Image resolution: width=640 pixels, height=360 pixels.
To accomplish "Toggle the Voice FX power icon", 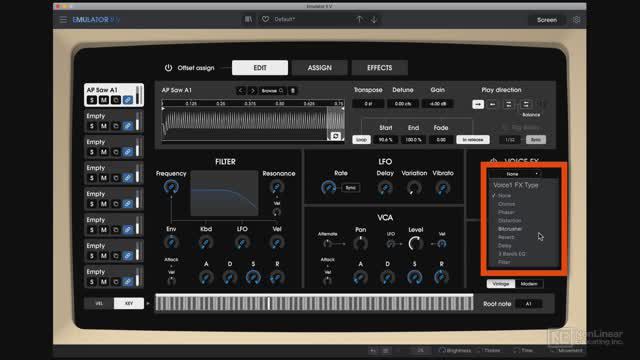I will point(493,161).
